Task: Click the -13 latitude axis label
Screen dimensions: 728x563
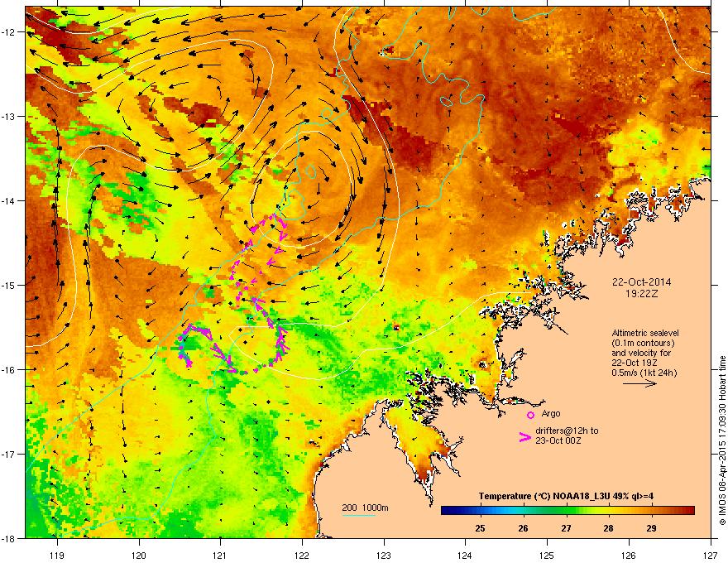Action: pyautogui.click(x=8, y=117)
